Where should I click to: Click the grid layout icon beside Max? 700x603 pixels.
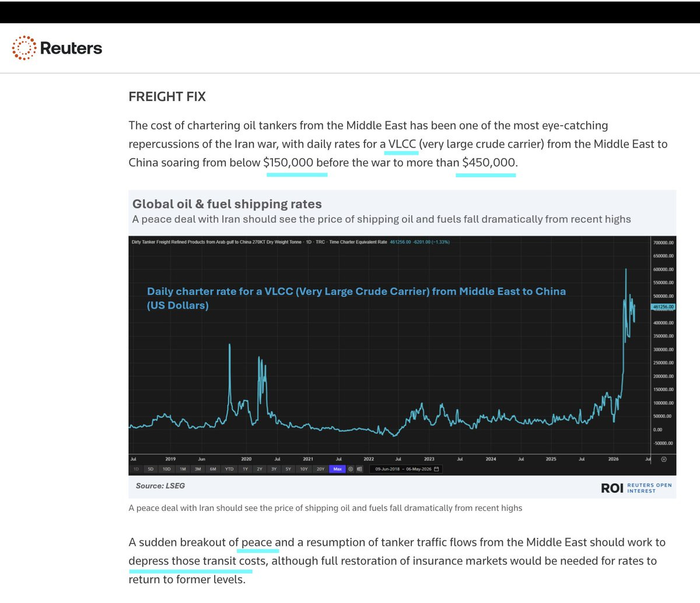[x=359, y=469]
